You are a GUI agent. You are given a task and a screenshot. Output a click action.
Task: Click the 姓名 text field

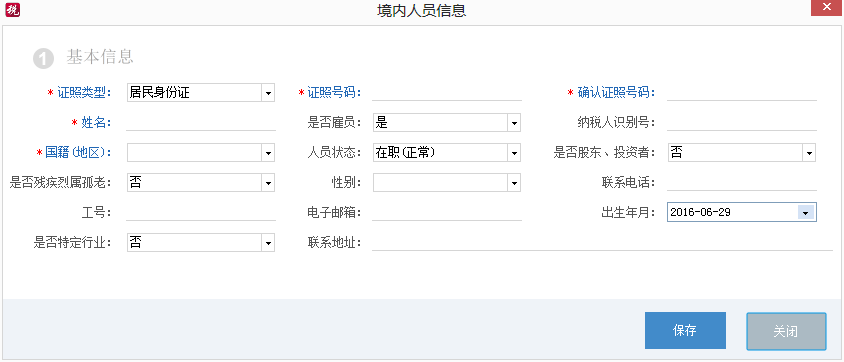click(201, 123)
